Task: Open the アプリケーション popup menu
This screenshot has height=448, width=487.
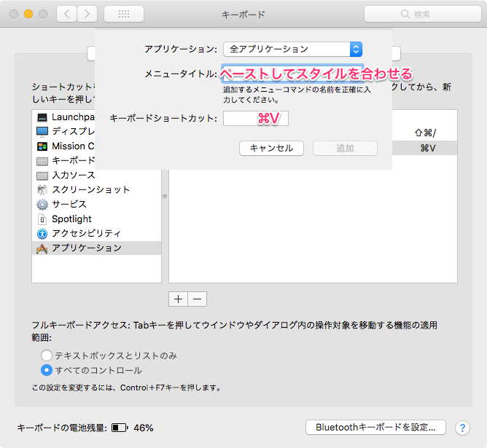Action: click(292, 49)
